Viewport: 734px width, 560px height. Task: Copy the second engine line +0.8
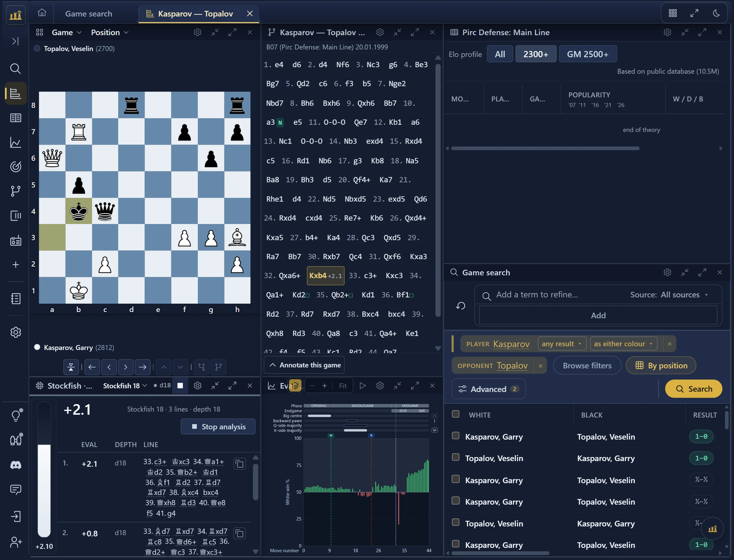click(239, 533)
